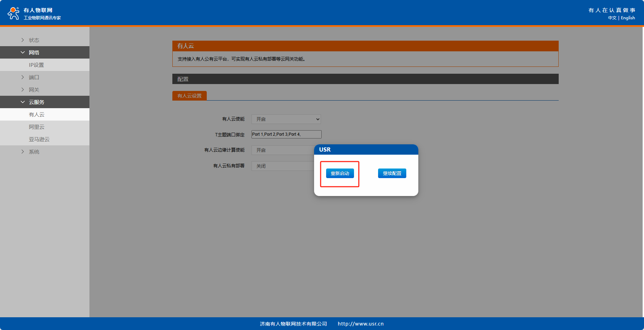Switch language to 中文

612,18
